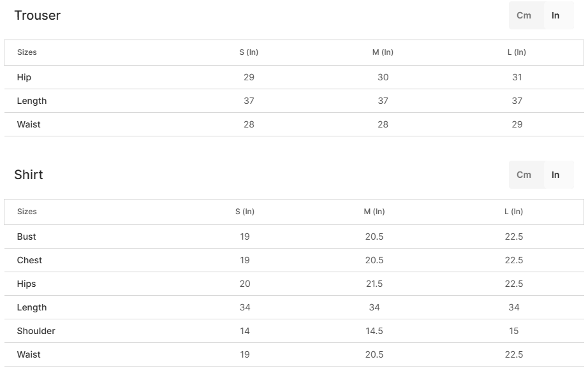Select the Trouser M (In) column header

383,52
